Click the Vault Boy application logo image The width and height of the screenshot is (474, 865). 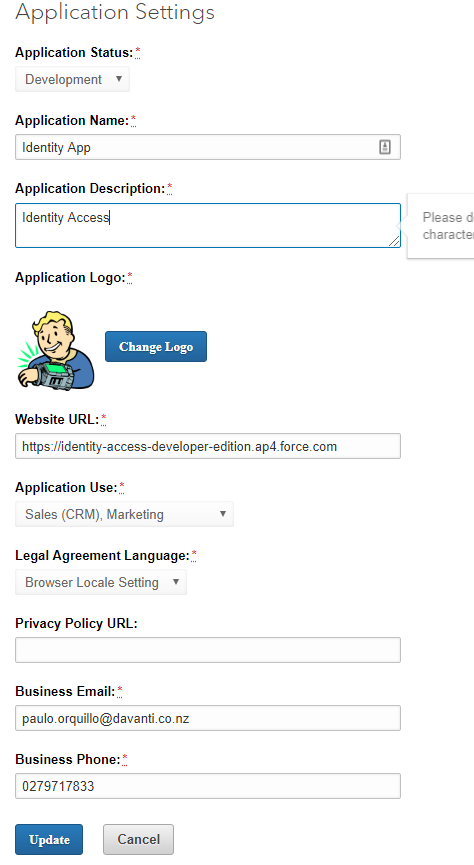(55, 350)
